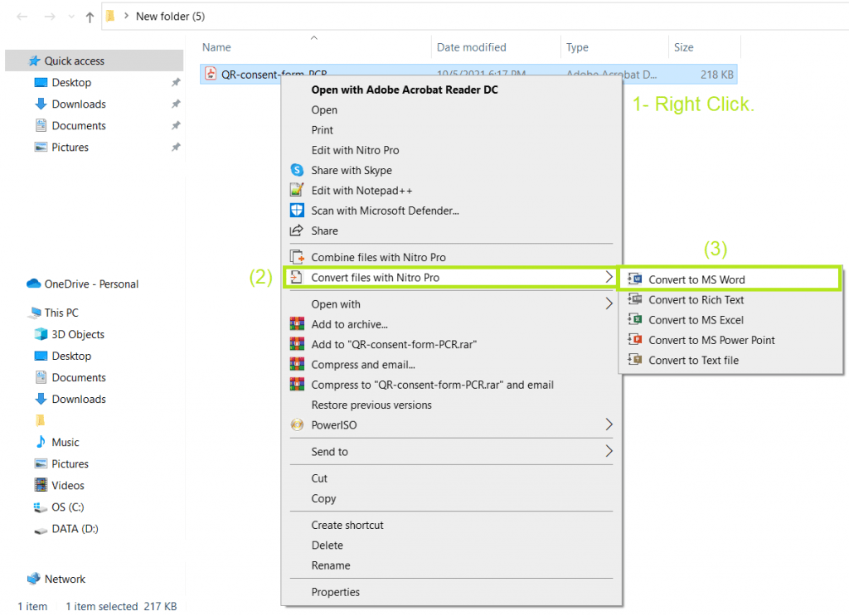Image resolution: width=849 pixels, height=616 pixels.
Task: Open Properties from the context menu
Action: (x=335, y=592)
